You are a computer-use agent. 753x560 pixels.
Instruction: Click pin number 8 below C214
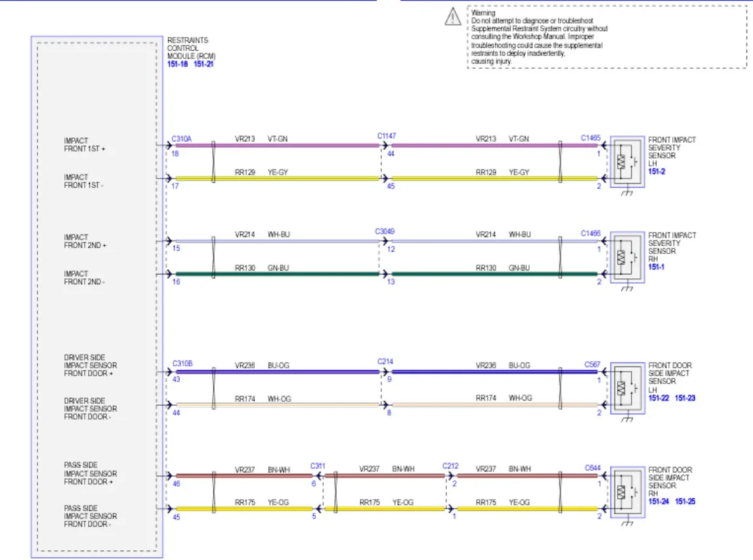[x=389, y=412]
